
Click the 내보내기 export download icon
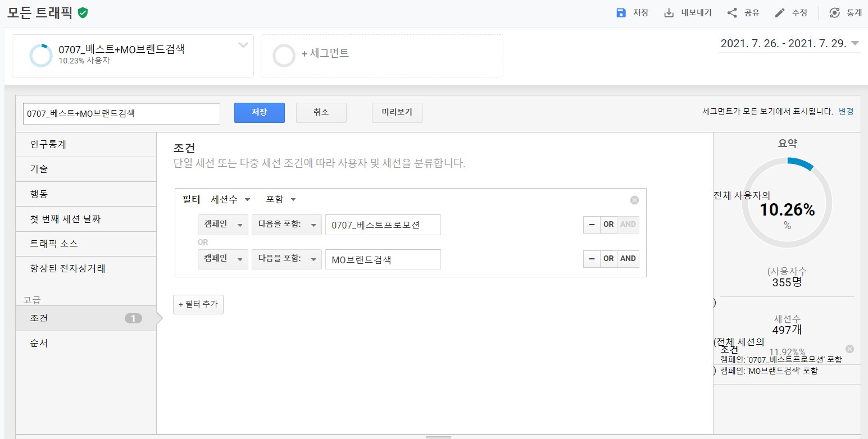pyautogui.click(x=669, y=13)
